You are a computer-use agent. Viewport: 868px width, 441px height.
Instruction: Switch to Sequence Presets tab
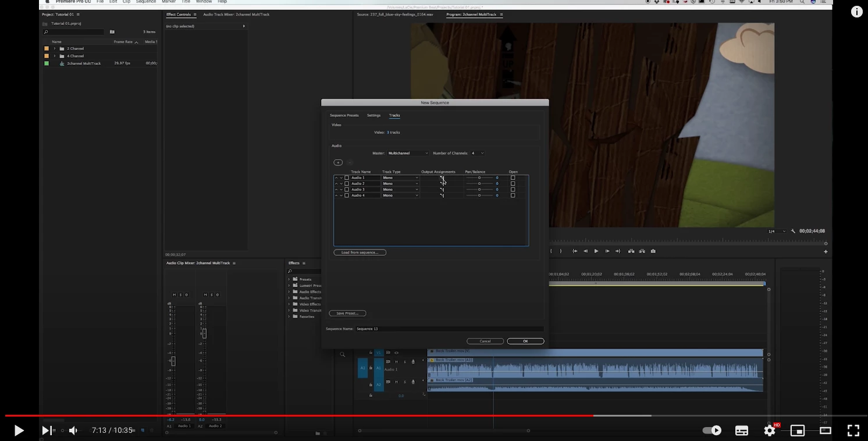tap(344, 115)
